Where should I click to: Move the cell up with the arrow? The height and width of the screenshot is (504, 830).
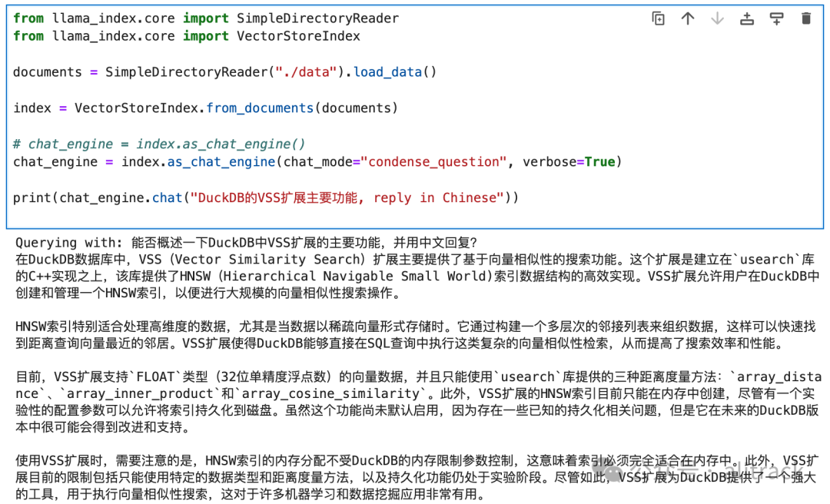coord(688,18)
